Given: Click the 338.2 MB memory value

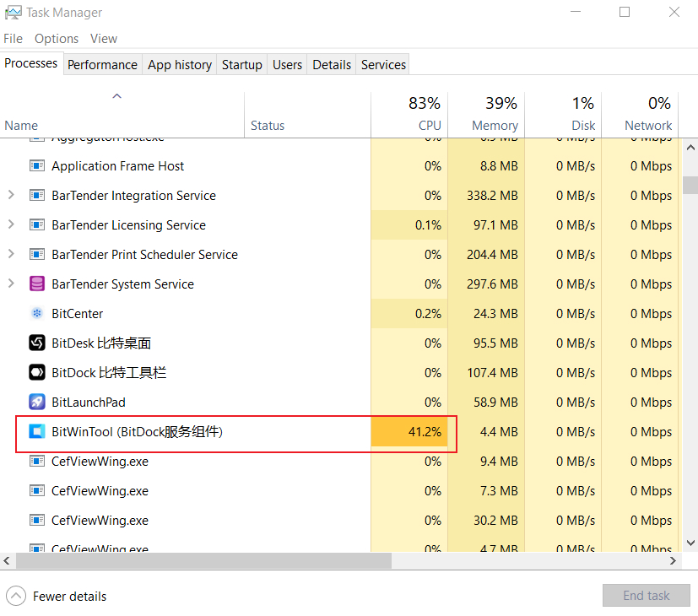Looking at the screenshot, I should pyautogui.click(x=492, y=196).
